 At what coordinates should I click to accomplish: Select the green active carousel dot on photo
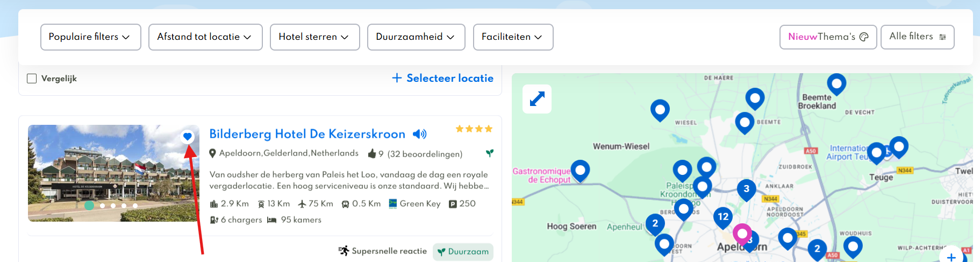89,205
